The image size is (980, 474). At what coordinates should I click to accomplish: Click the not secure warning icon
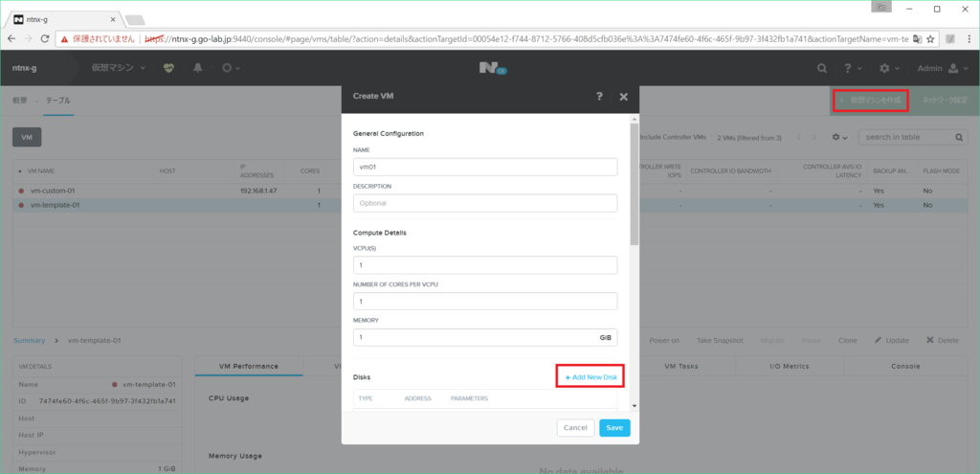[x=64, y=38]
